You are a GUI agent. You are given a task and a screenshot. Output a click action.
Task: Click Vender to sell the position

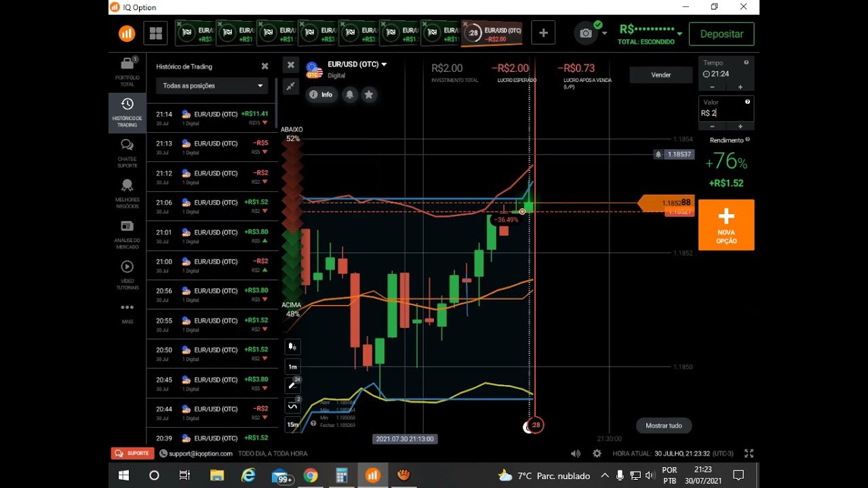(661, 75)
